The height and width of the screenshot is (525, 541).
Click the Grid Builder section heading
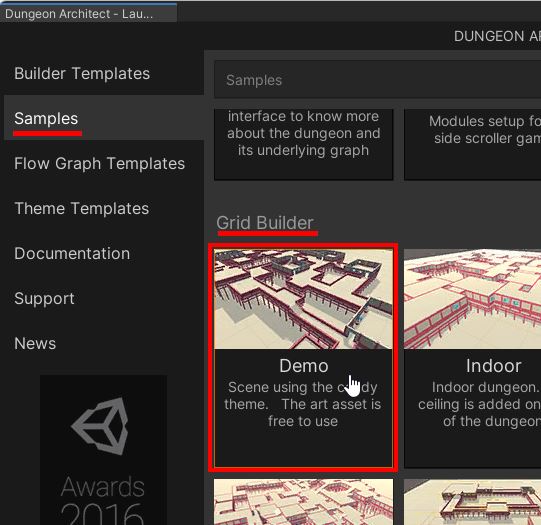tap(265, 223)
